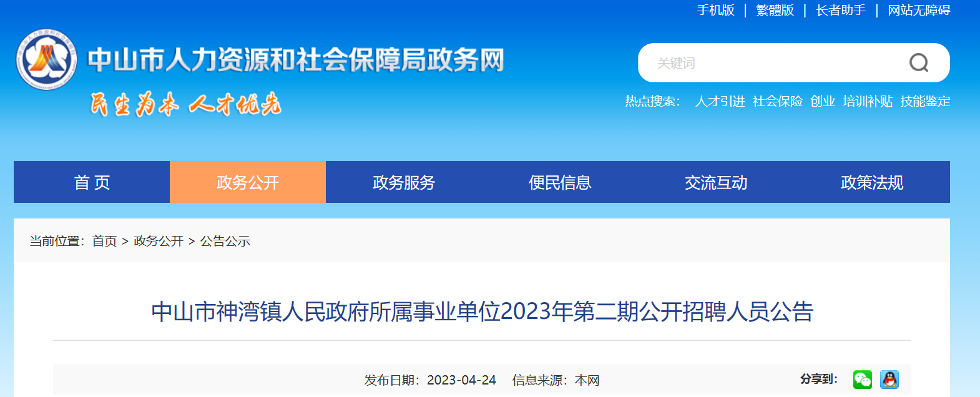980x397 pixels.
Task: Click the article title 中山市神湾镇人民政府所属事业单位2023年第二期公开招聘人员公告
Action: tap(482, 311)
